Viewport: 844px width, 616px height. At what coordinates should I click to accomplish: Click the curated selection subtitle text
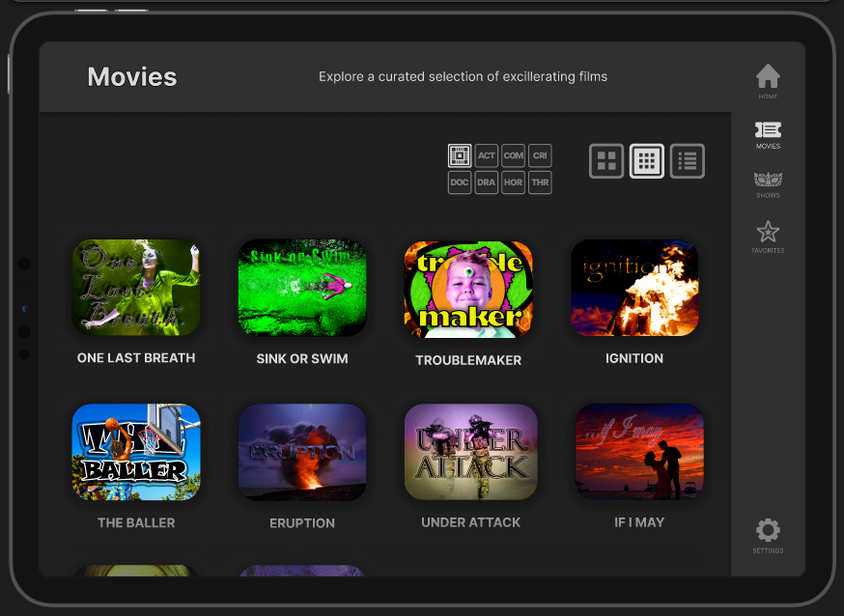pos(463,76)
